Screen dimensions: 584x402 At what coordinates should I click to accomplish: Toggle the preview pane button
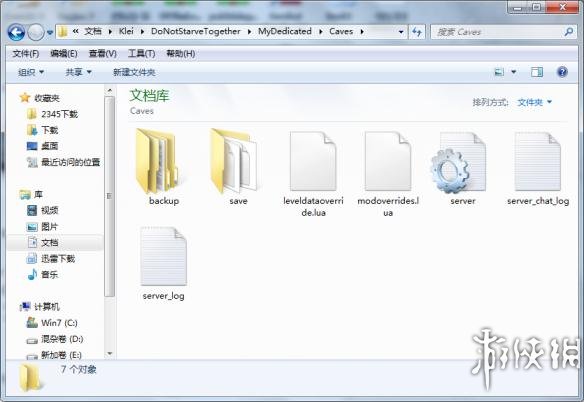click(537, 72)
